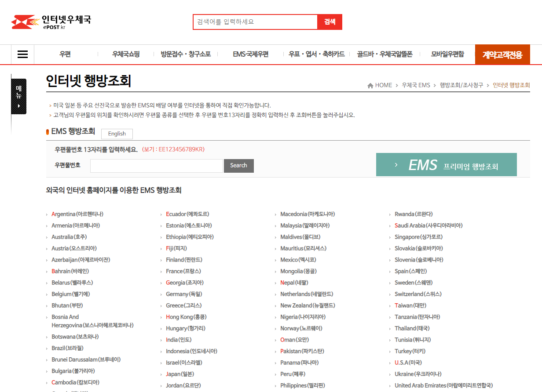Click the arrow on EMS 프리미엄 행방조회 banner
The width and height of the screenshot is (542, 392).
[x=396, y=164]
